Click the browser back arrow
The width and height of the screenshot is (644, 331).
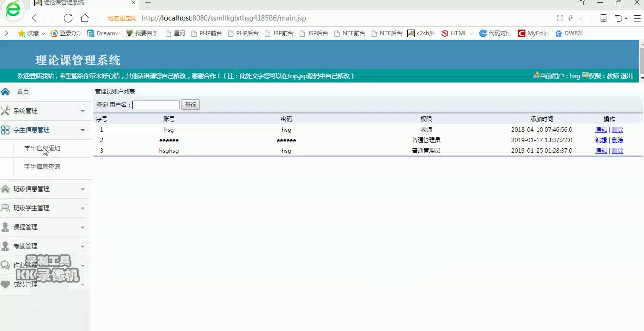point(34,18)
